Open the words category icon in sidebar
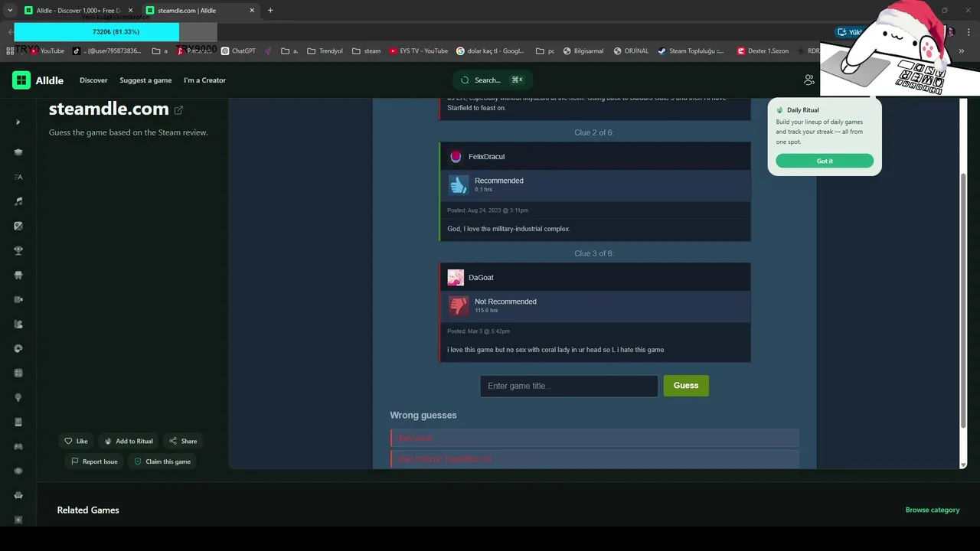Screen dimensions: 980x551 pos(18,177)
